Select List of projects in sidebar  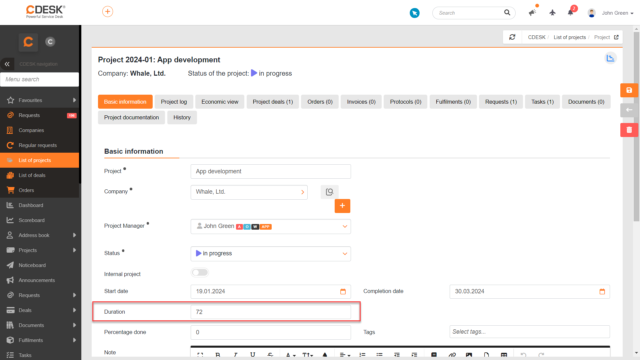pos(40,160)
